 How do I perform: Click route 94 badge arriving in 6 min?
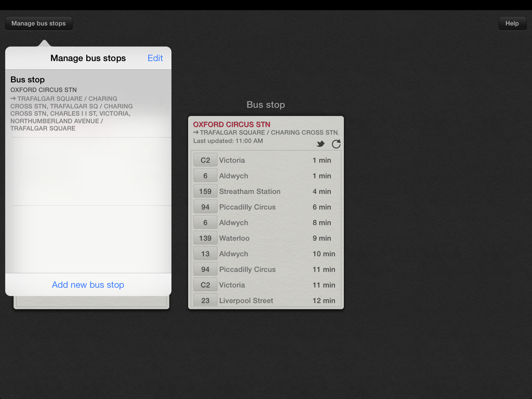(x=205, y=207)
